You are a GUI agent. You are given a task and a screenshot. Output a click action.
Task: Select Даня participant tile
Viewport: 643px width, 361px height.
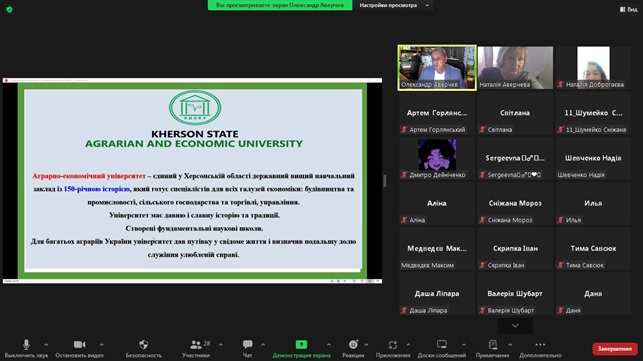(x=593, y=293)
